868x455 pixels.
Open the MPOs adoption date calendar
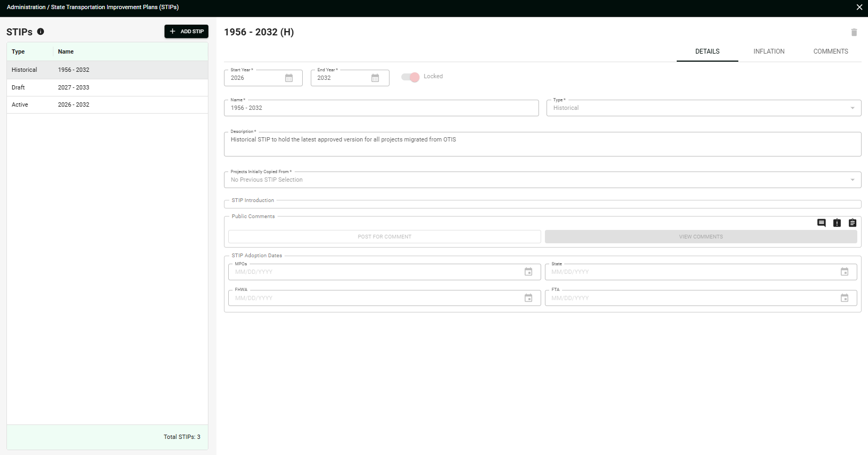[528, 272]
